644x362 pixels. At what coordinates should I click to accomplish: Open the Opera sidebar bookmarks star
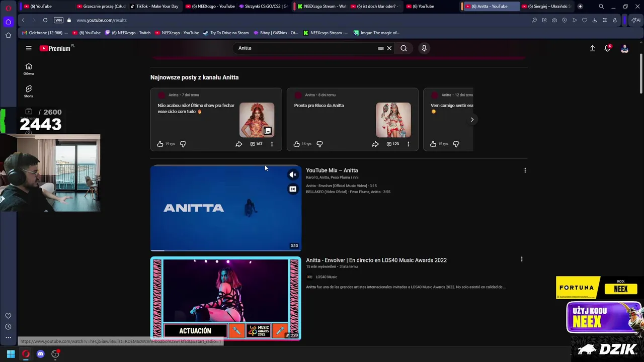coord(8,35)
